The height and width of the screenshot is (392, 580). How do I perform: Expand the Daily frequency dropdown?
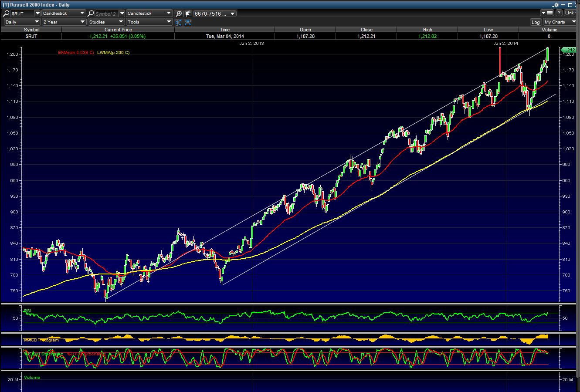tap(22, 22)
